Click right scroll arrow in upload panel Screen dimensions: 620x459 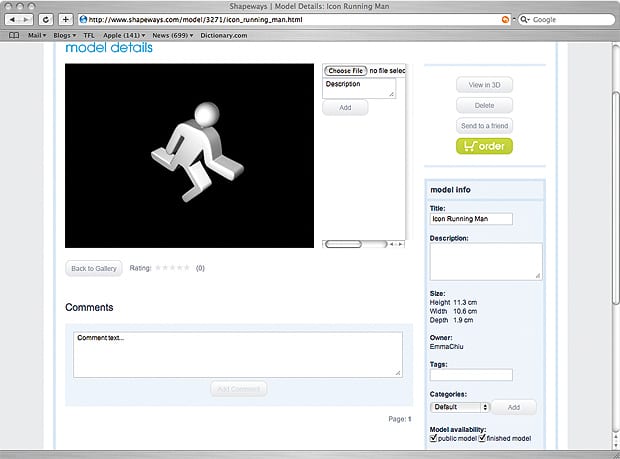[x=400, y=244]
